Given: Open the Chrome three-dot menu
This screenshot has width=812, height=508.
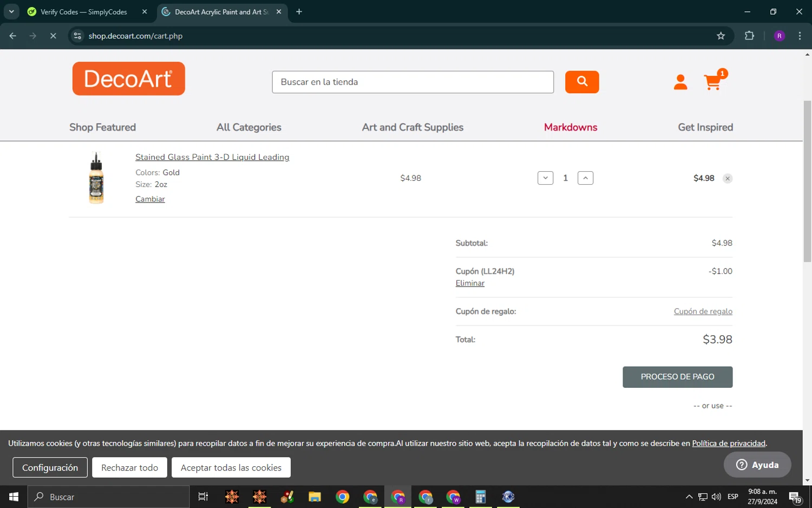Looking at the screenshot, I should pyautogui.click(x=800, y=36).
